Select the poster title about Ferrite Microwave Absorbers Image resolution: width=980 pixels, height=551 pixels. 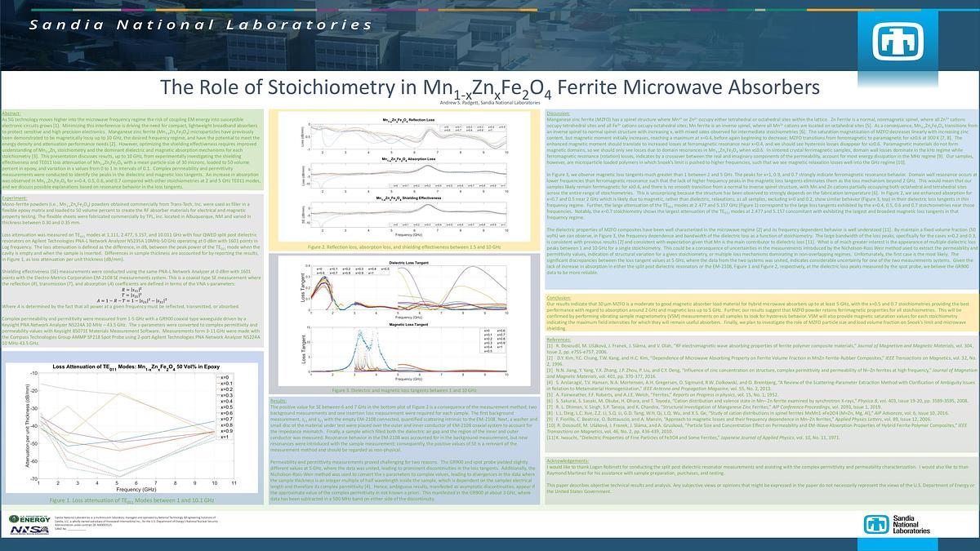(x=489, y=87)
